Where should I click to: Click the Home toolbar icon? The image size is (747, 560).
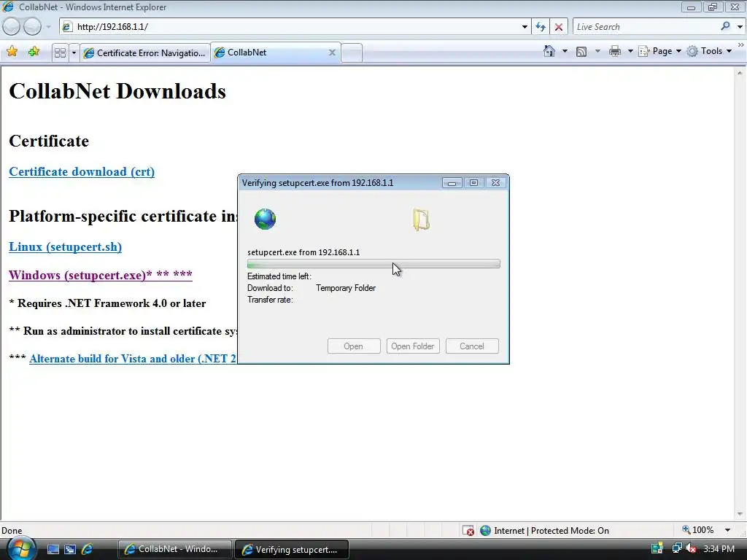549,51
